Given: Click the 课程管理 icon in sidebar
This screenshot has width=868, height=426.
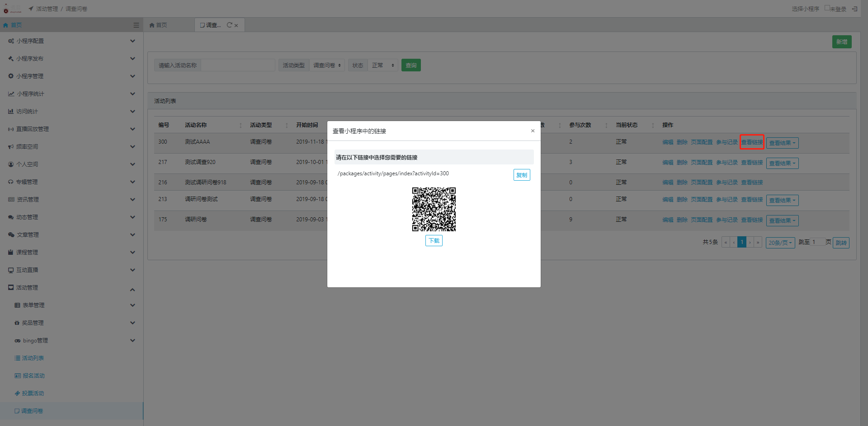Looking at the screenshot, I should pos(11,253).
